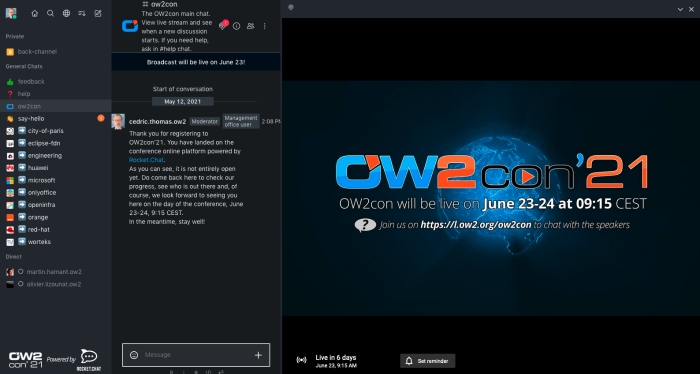
Task: Click the 2:08 PM message timestamp
Action: pyautogui.click(x=271, y=121)
